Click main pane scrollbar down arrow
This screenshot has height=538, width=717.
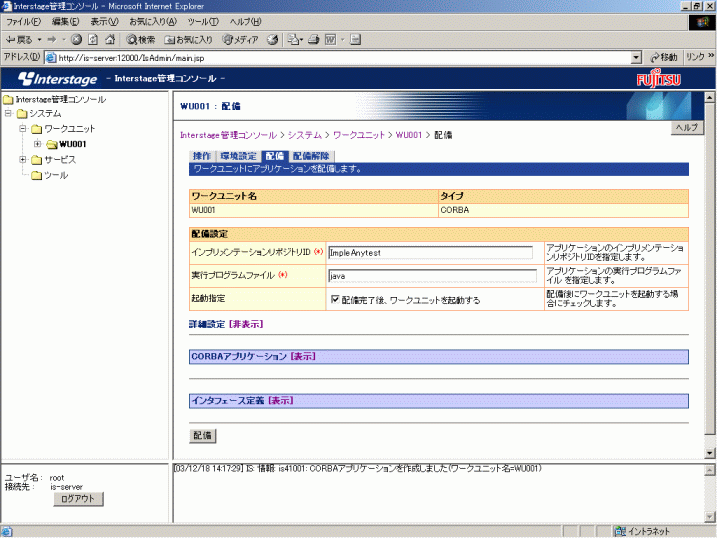(x=709, y=453)
